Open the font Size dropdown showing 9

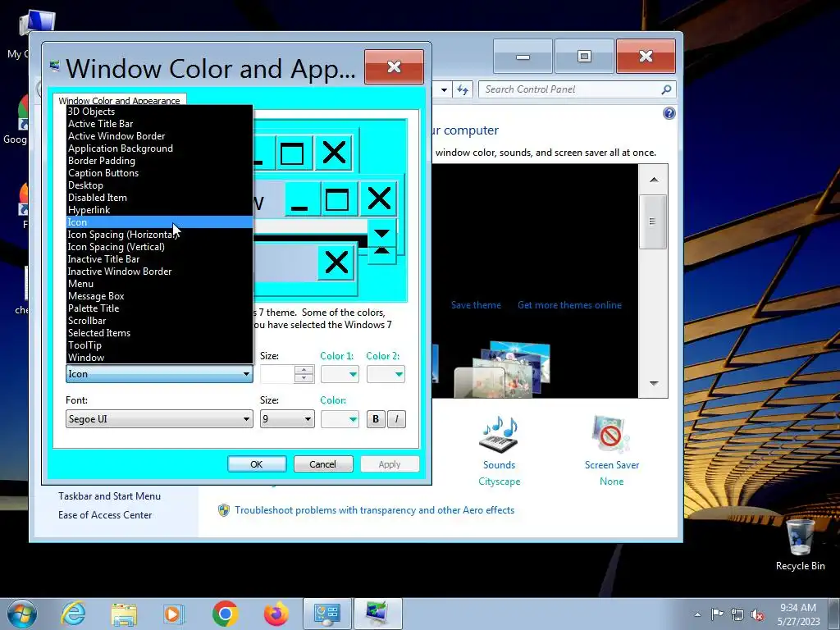[x=287, y=419]
